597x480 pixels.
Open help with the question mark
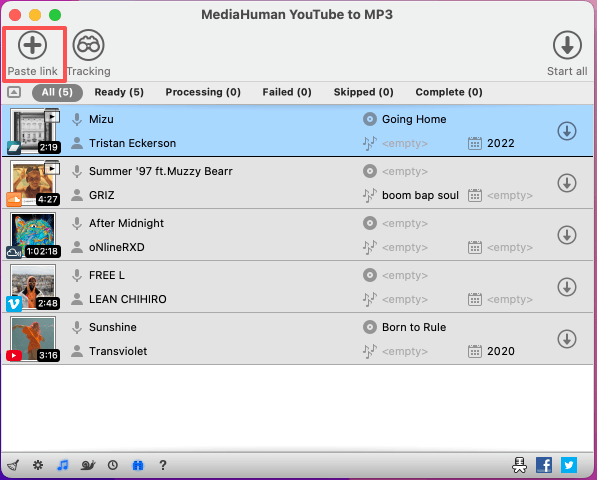coord(163,465)
